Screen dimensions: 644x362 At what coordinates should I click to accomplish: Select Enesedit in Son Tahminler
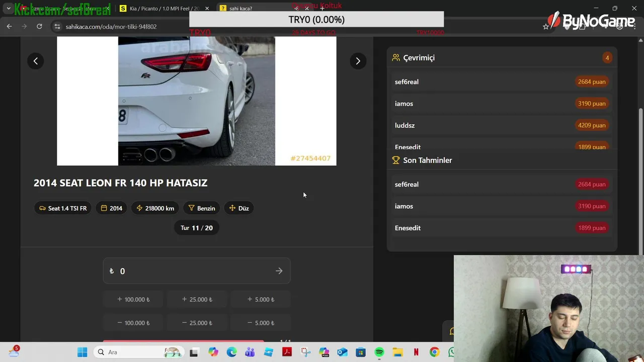click(502, 228)
